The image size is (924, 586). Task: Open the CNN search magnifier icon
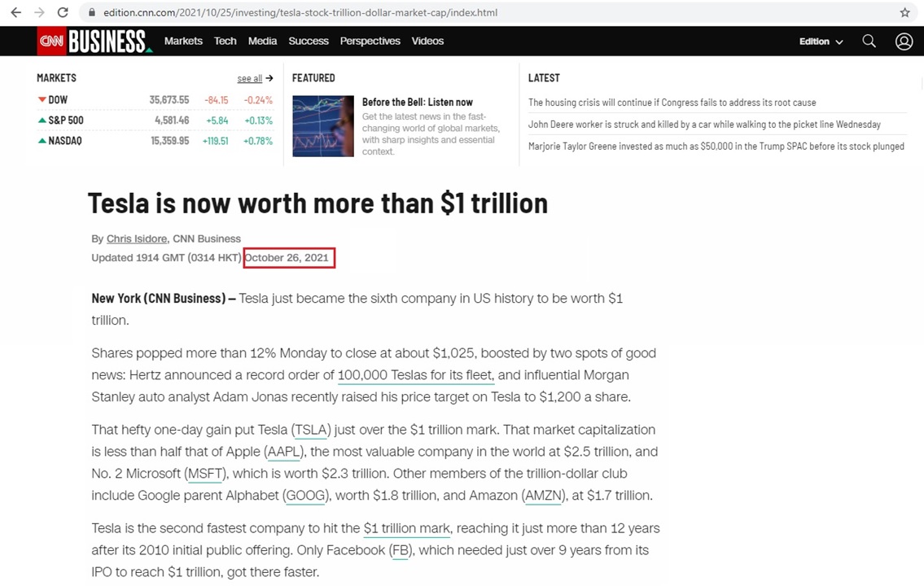[x=869, y=42]
